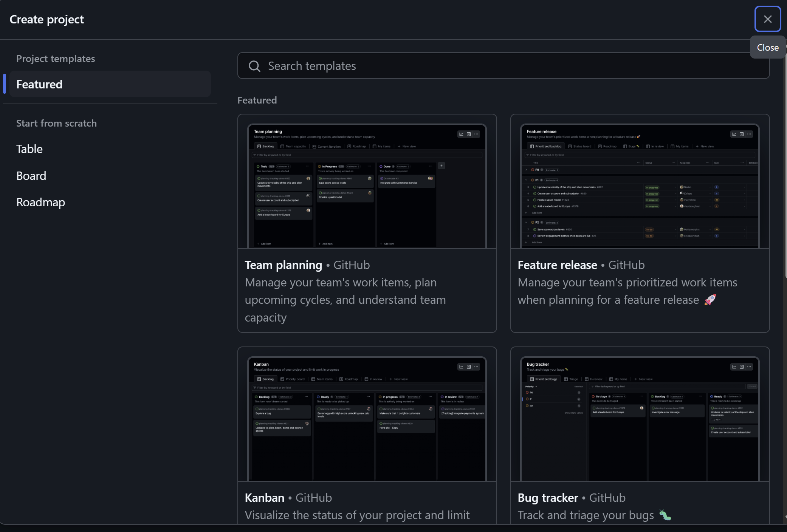This screenshot has height=532, width=787.
Task: Click side panel icon in Kanban preview
Action: pos(469,367)
